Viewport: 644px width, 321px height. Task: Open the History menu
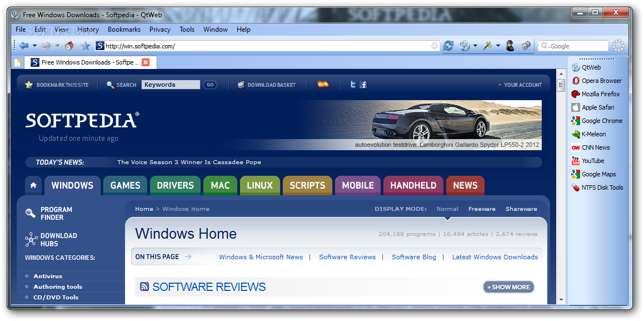[88, 29]
